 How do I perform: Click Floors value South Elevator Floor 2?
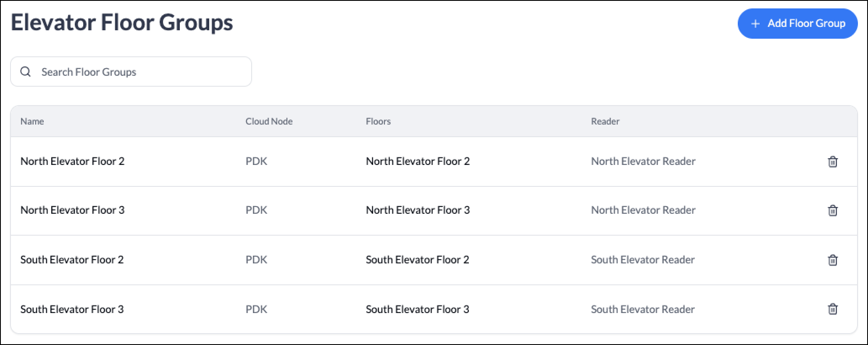point(417,260)
